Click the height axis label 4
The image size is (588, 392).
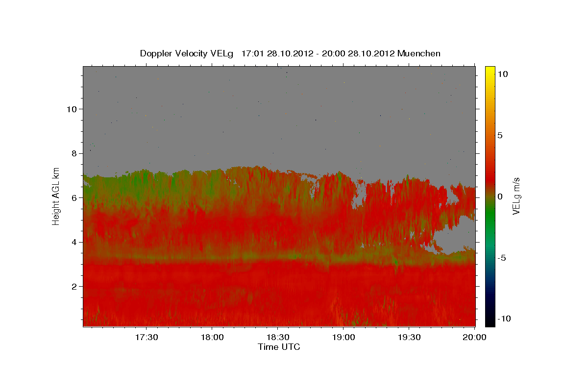click(74, 242)
